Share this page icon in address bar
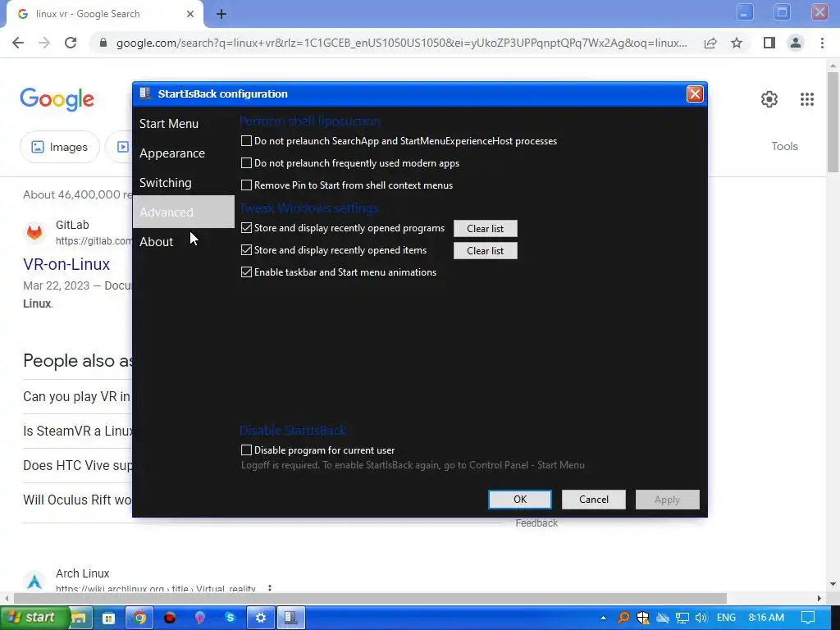This screenshot has height=630, width=840. click(710, 43)
